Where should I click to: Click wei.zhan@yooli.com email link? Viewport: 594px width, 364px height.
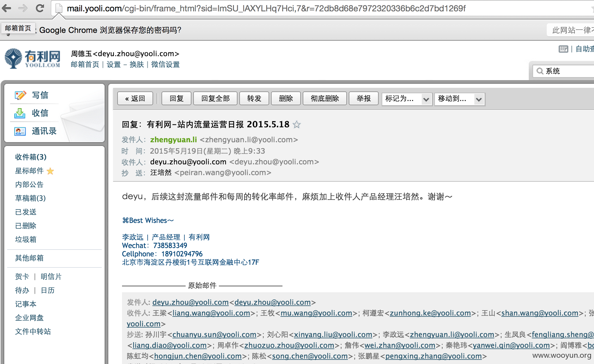(x=400, y=345)
